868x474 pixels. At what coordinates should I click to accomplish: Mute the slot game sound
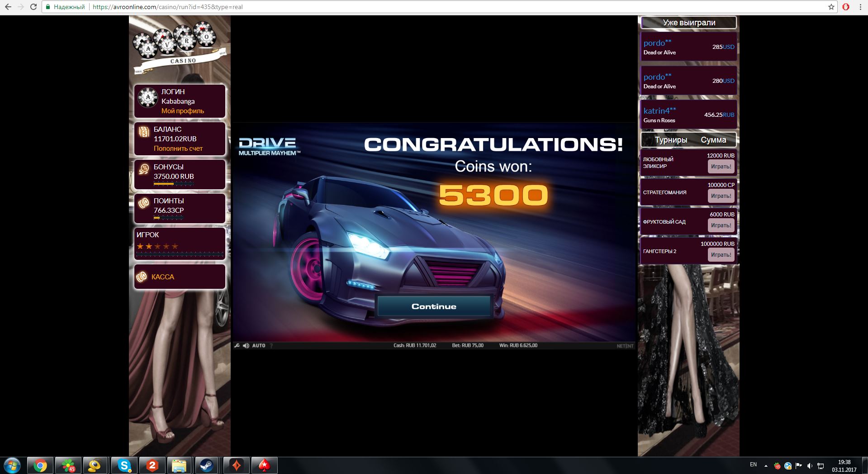[246, 345]
